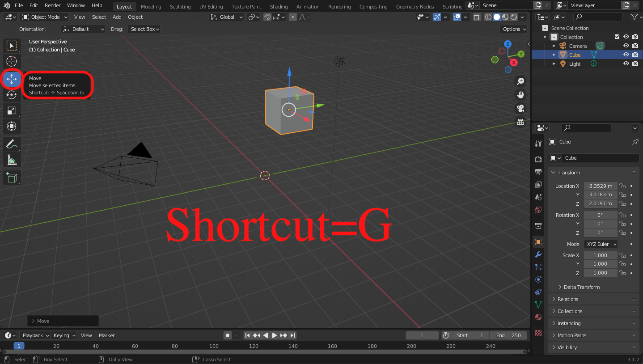This screenshot has height=364, width=643.
Task: Pin the Cube properties panel
Action: 635,142
